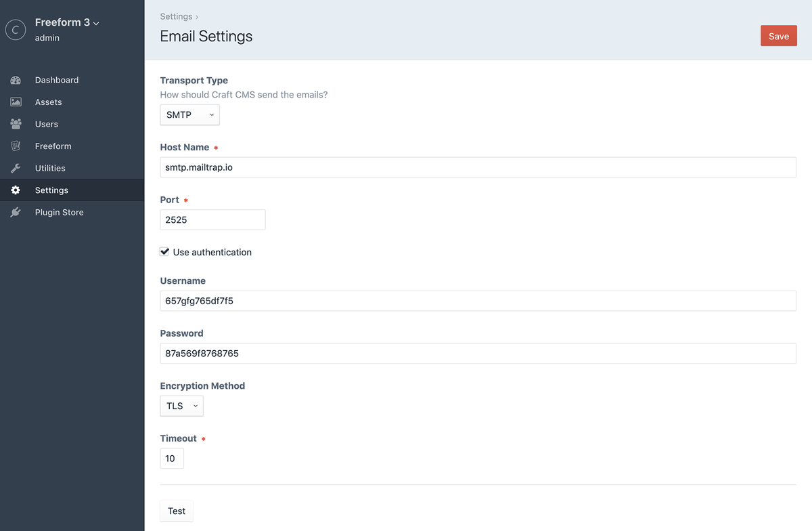Screen dimensions: 812x531
Task: Click the Dashboard gauge icon
Action: (16, 80)
